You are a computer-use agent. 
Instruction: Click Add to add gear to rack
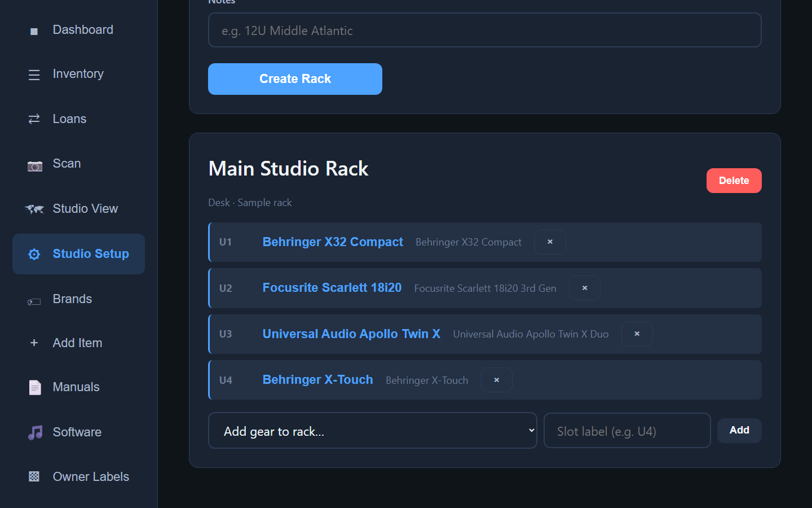coord(739,430)
